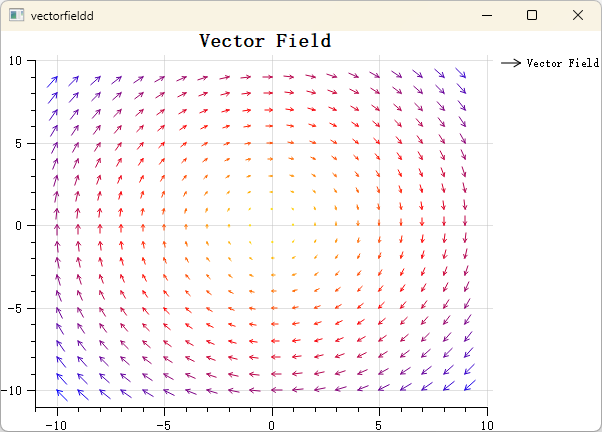
Task: Maximize the vectorfieldd window
Action: 532,15
